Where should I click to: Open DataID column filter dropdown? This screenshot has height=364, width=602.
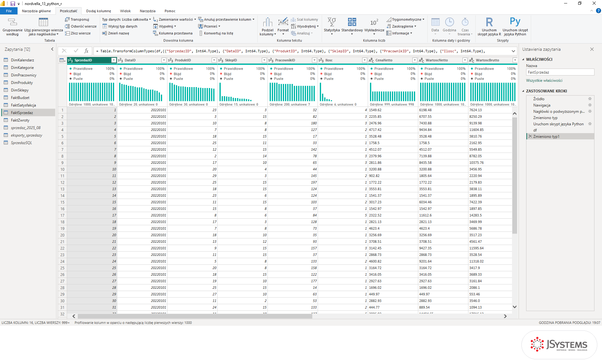tap(164, 60)
